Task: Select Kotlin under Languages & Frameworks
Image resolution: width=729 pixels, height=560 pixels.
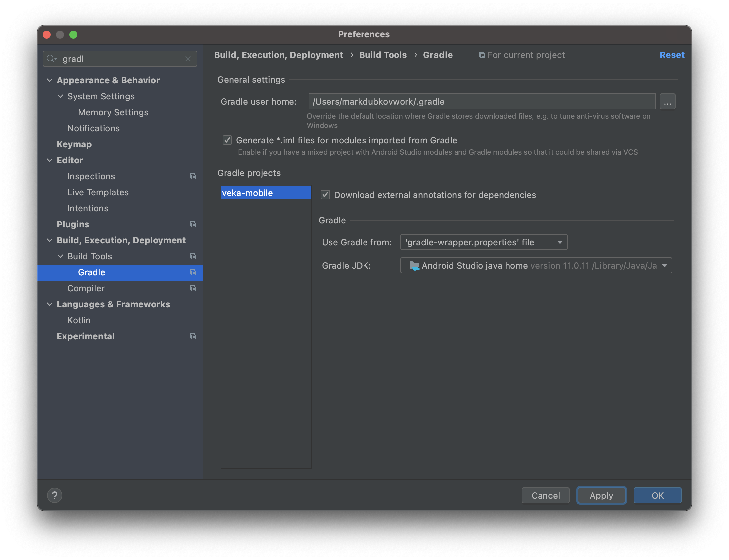Action: point(79,320)
